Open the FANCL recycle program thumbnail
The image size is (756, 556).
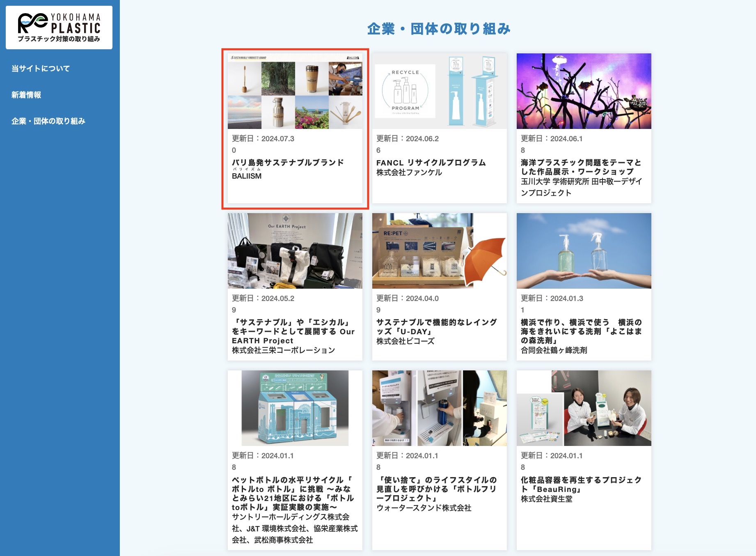440,91
